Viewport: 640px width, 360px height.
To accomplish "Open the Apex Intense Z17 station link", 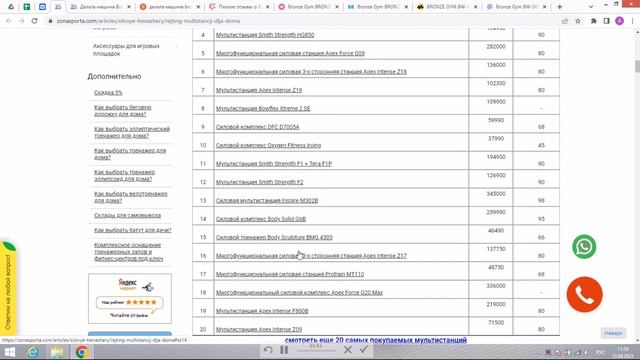I will (311, 256).
